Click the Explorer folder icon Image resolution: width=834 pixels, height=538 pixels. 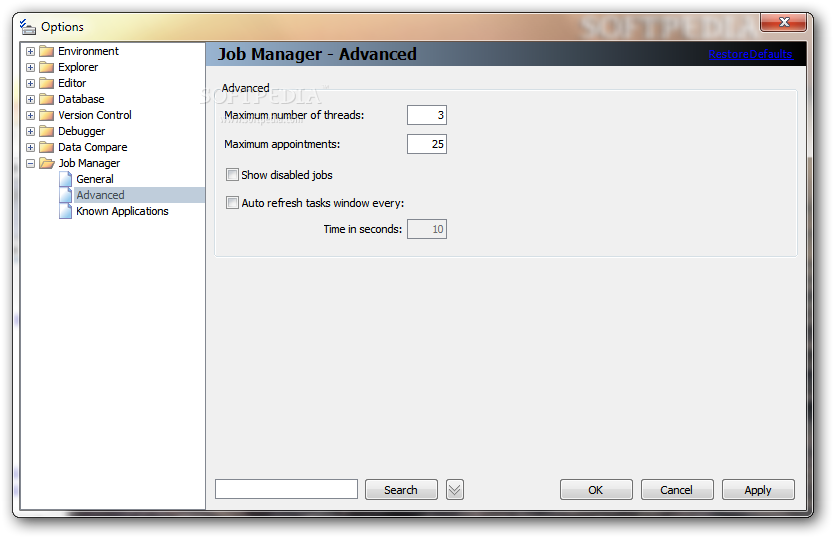47,68
